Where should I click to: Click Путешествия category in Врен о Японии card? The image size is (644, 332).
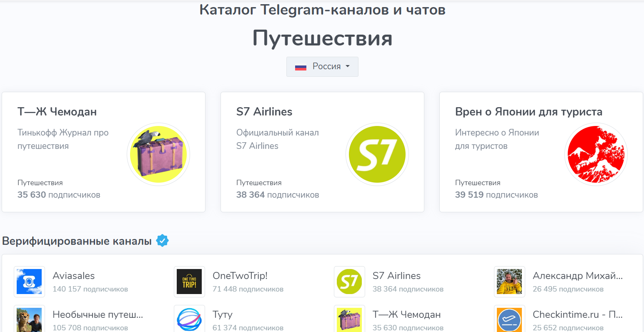click(x=478, y=183)
